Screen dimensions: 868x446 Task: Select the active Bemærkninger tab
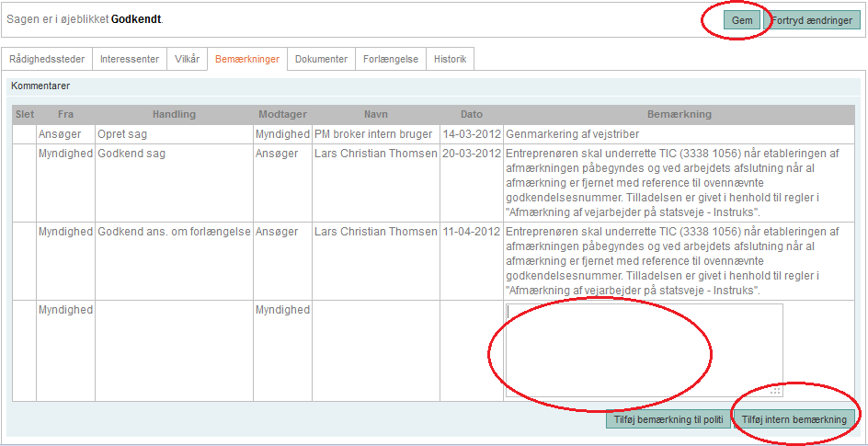coord(246,59)
